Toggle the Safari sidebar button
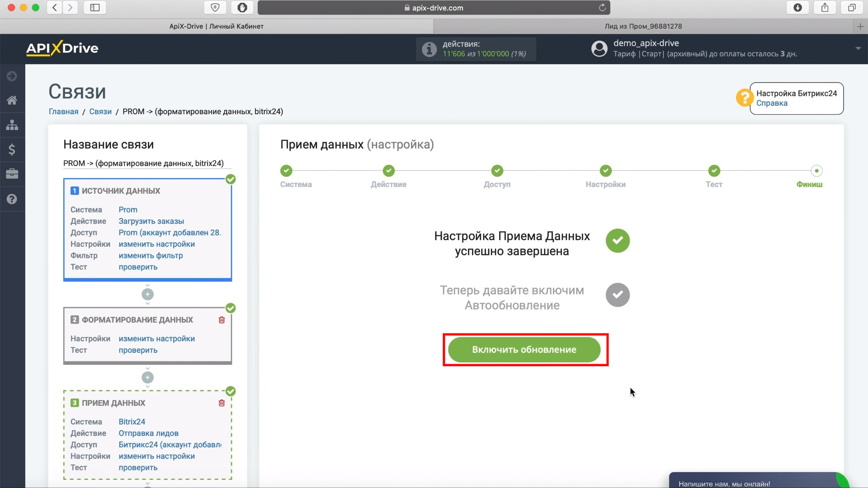The image size is (868, 488). (x=95, y=8)
